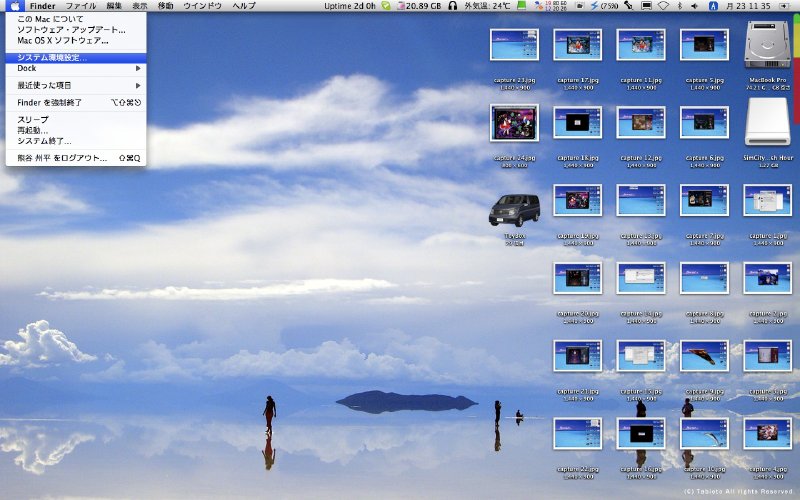Viewport: 800px width, 500px height.
Task: Click the 20.89 GB disk space indicator
Action: [419, 6]
